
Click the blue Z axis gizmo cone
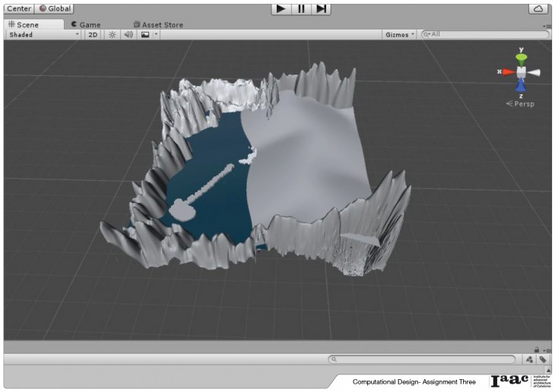(x=522, y=85)
